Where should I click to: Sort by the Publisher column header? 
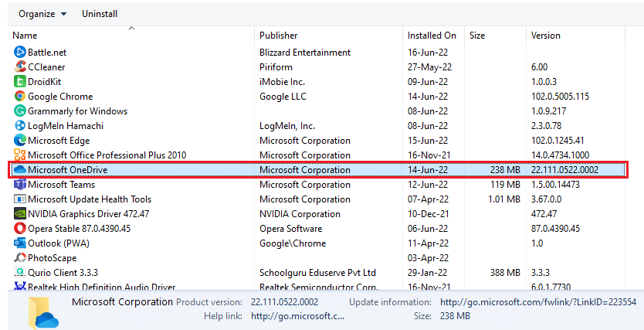pyautogui.click(x=279, y=36)
